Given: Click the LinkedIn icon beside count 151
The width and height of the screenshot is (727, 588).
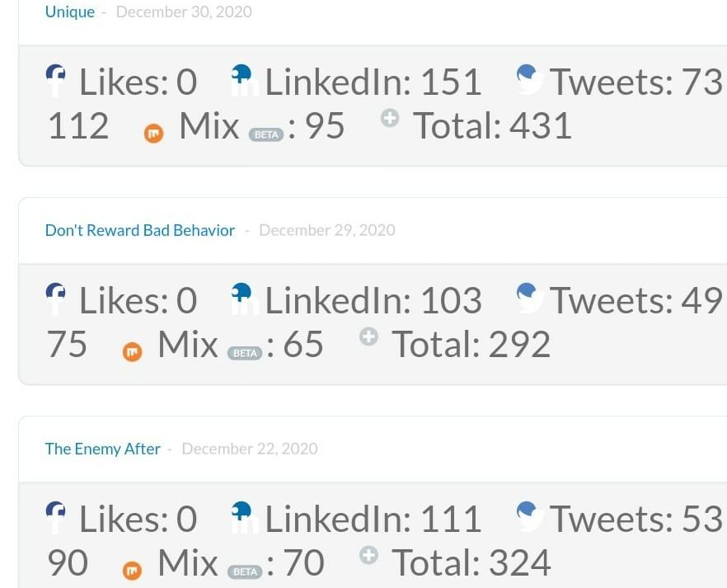Looking at the screenshot, I should point(244,80).
